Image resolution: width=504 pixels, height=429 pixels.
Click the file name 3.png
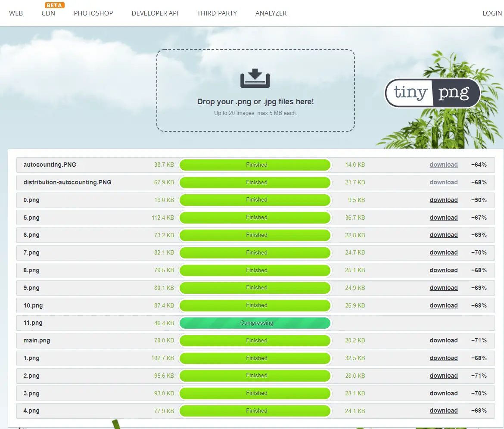(x=31, y=393)
